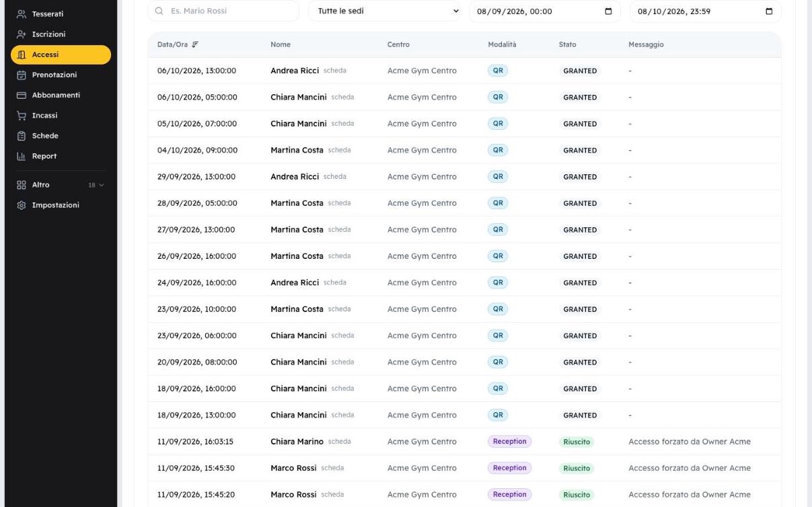The image size is (812, 507).
Task: Click Acme Gym Centro on 05/10/2026 row
Action: (422, 124)
